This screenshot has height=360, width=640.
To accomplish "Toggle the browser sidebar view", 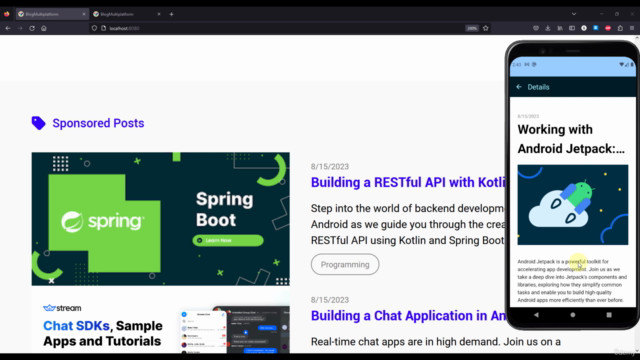I will (x=572, y=28).
